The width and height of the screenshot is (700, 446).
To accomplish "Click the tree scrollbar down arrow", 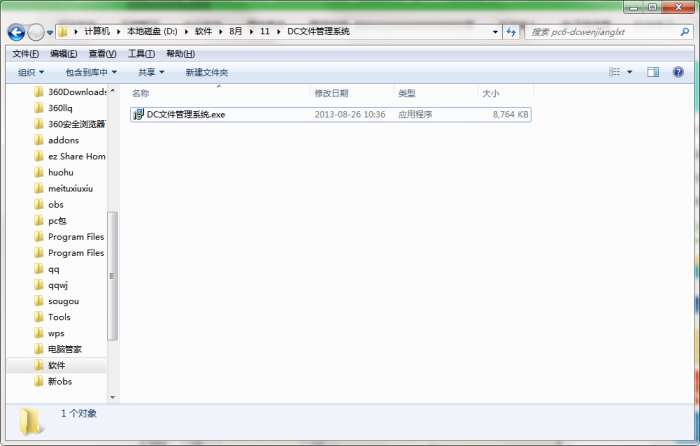I will [x=112, y=397].
